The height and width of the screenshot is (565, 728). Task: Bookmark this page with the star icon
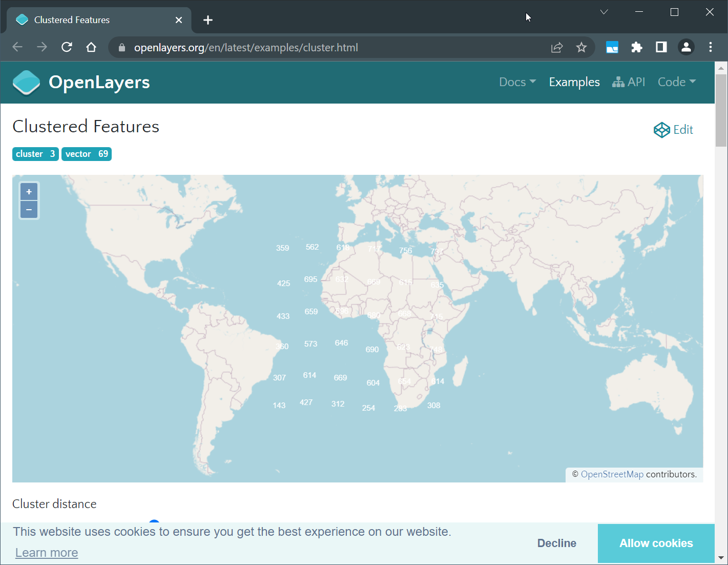click(581, 47)
